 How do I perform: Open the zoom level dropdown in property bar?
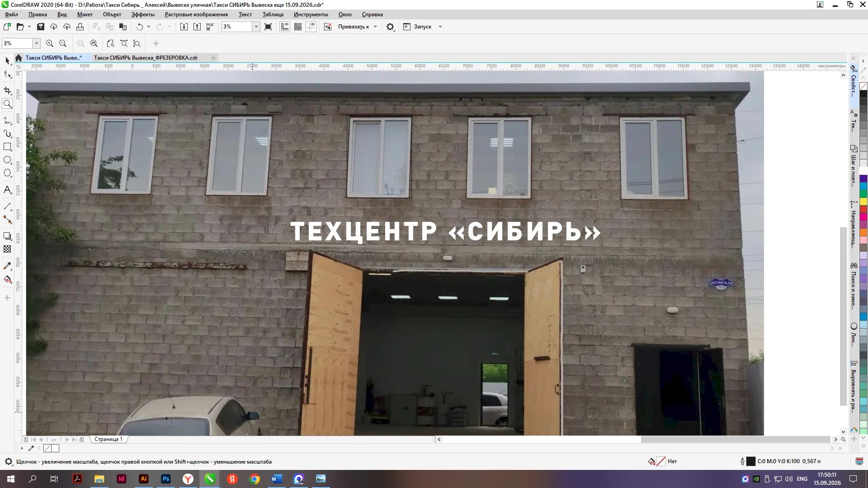[36, 43]
